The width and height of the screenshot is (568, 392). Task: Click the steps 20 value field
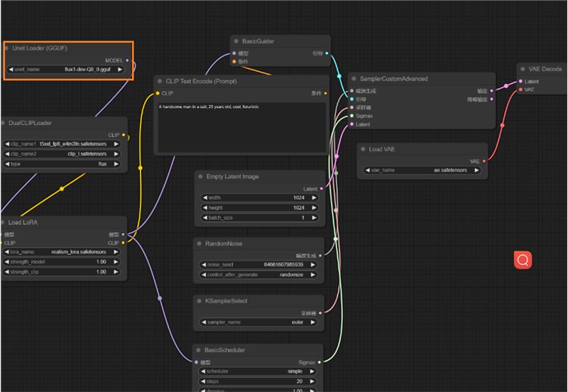(x=257, y=381)
